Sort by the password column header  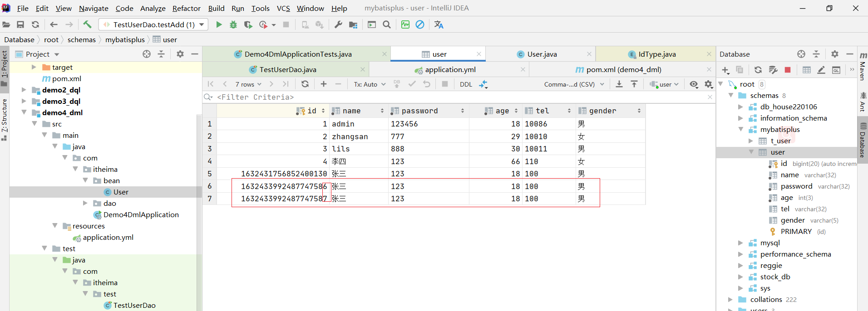428,111
